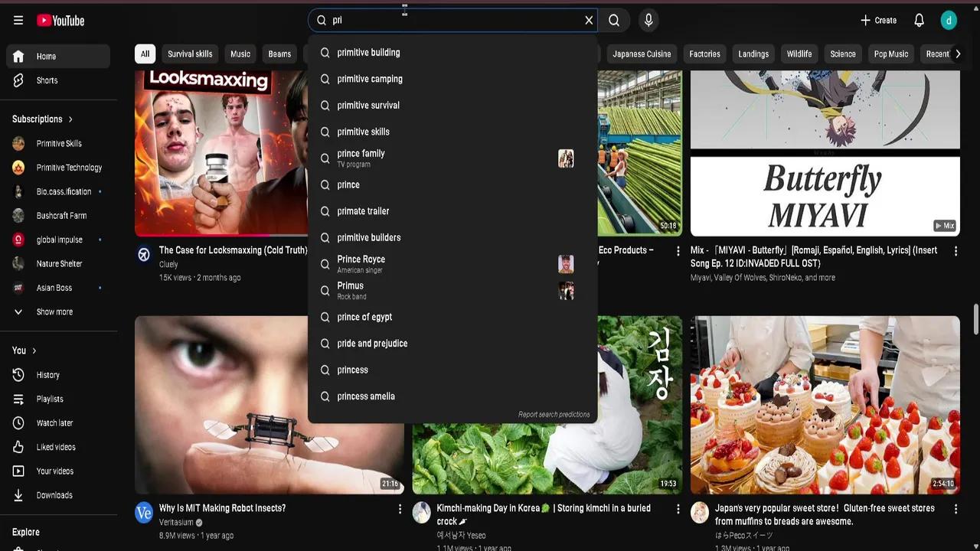Viewport: 980px width, 551px height.
Task: Open the Looksmaxxing video thumbnail
Action: tap(221, 153)
